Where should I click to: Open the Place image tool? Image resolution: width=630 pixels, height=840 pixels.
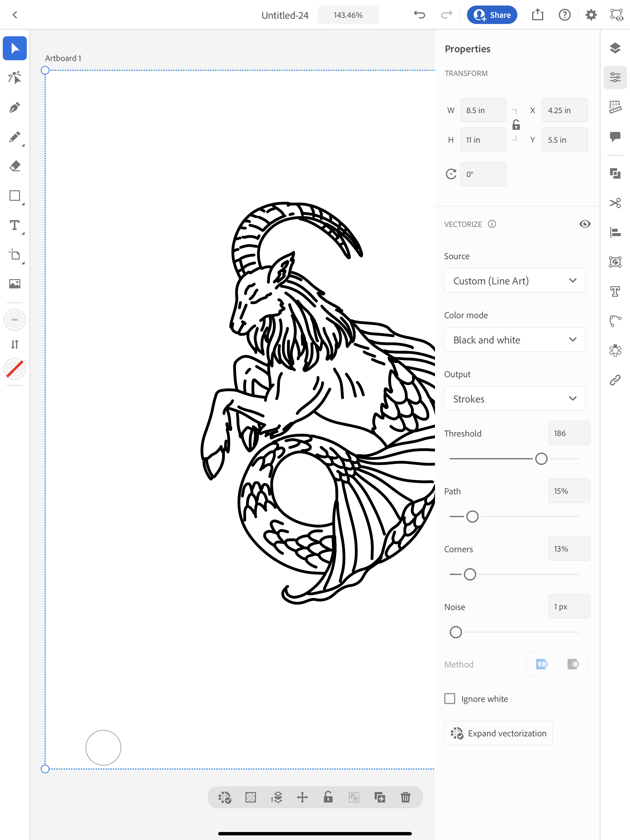coord(15,284)
